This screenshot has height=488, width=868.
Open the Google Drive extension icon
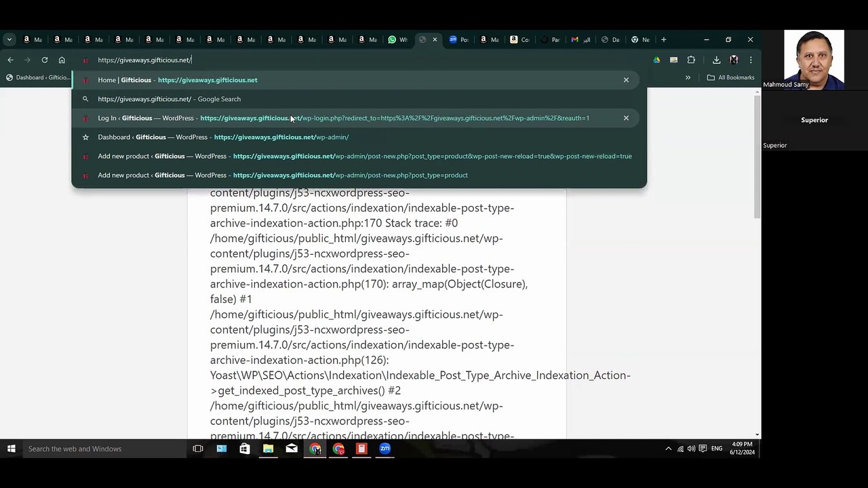pos(656,60)
